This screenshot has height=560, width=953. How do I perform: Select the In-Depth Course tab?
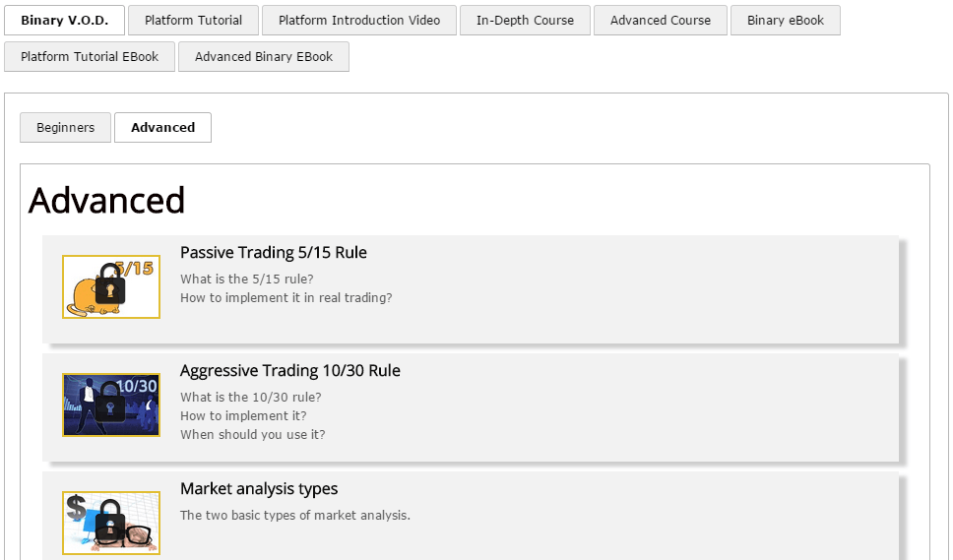click(x=525, y=21)
